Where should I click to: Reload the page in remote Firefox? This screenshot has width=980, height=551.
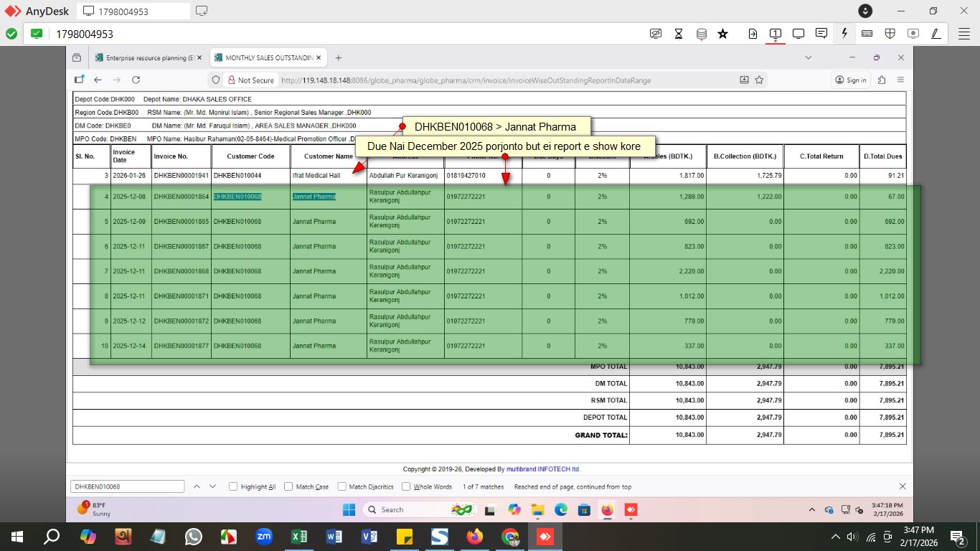tap(136, 80)
